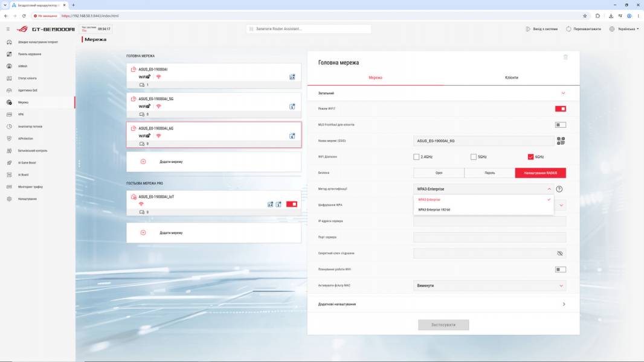Check the 5GHz band checkbox

pyautogui.click(x=473, y=157)
